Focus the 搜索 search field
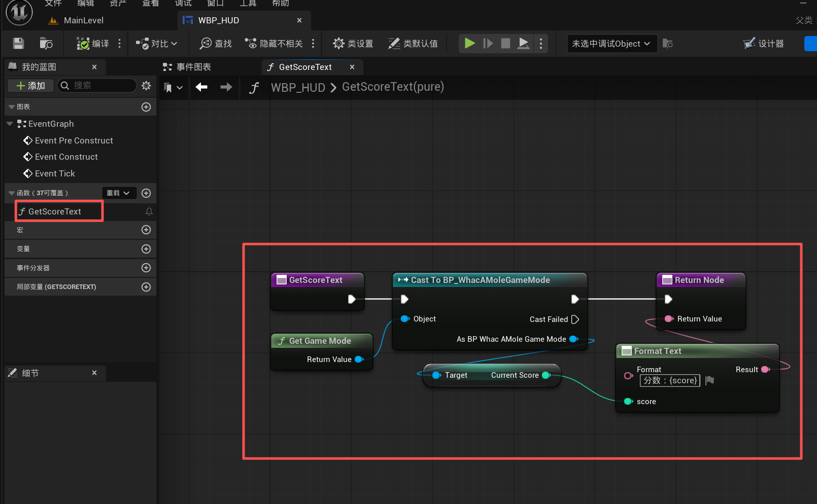Screen dimensions: 817x504 tap(97, 86)
